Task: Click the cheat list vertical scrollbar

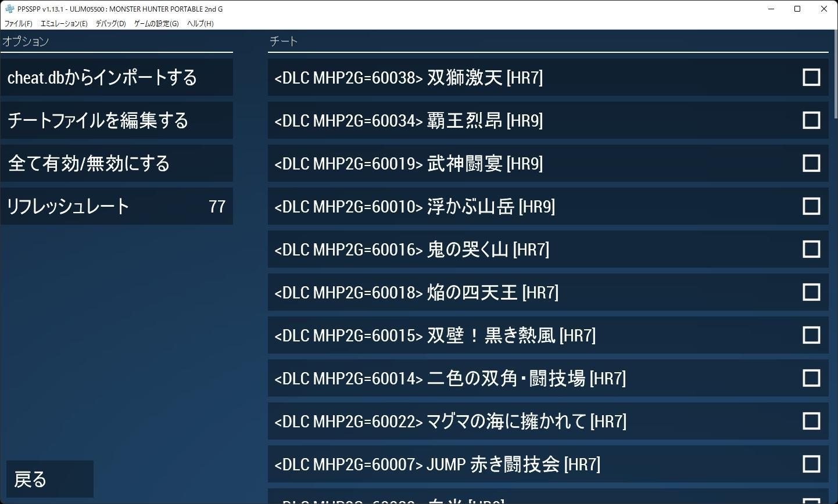Action: point(836,75)
